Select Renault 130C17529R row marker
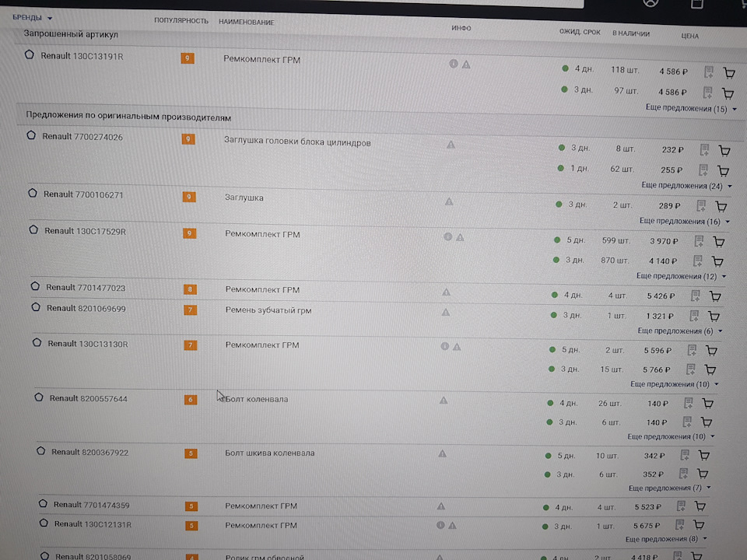This screenshot has height=560, width=747. [33, 230]
